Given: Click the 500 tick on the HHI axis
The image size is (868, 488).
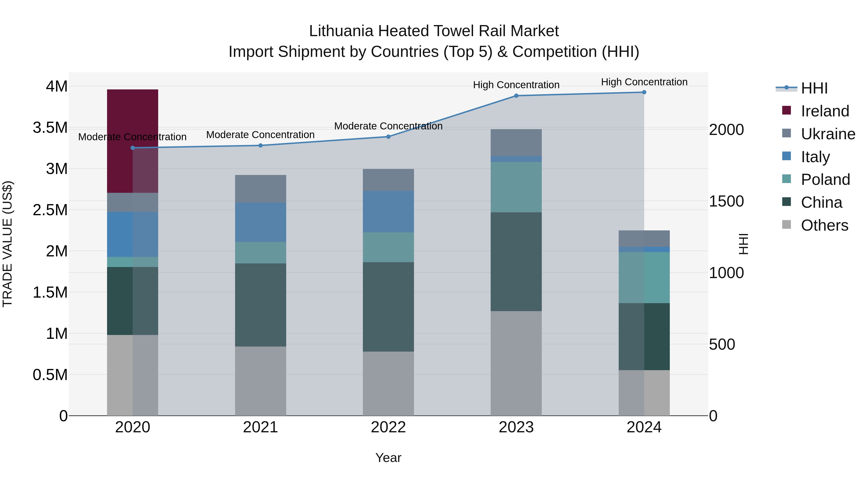Looking at the screenshot, I should (x=722, y=345).
